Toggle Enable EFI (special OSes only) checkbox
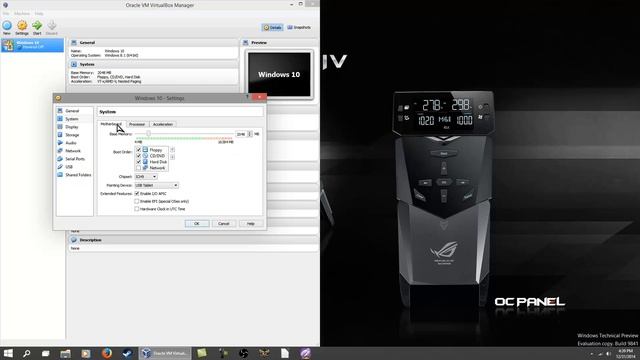The image size is (640, 360). (137, 201)
